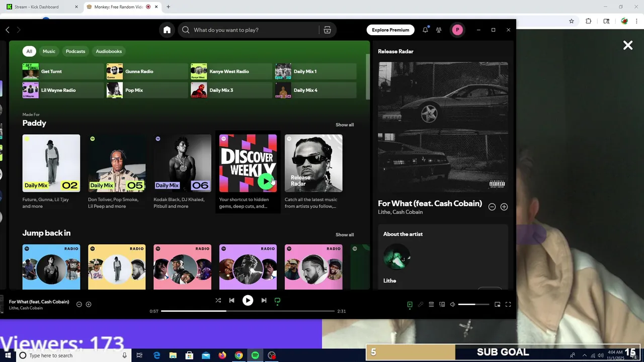Click Explore Premium button
Screen dimensions: 644x362
[x=390, y=30]
